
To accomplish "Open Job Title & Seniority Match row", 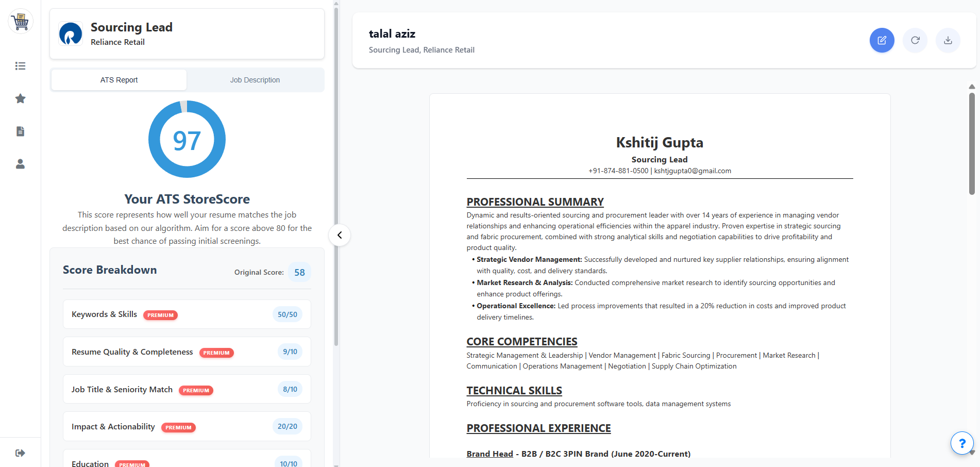I will pos(187,389).
